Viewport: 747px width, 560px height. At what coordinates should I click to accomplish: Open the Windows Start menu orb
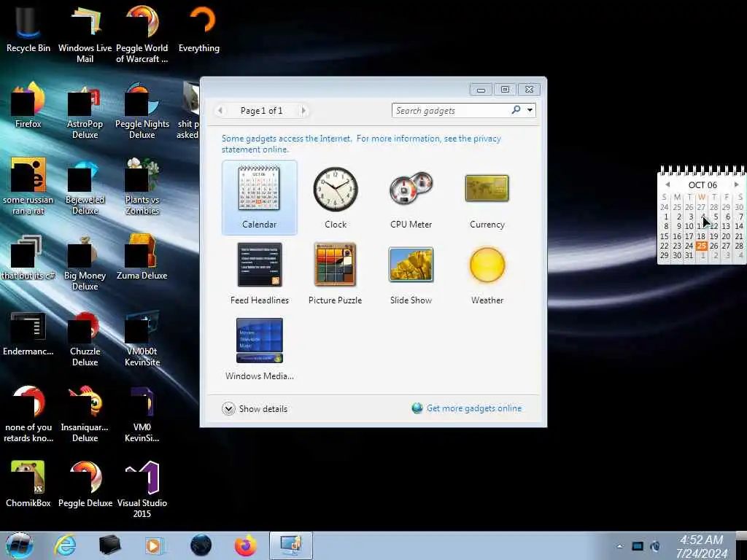click(x=20, y=545)
